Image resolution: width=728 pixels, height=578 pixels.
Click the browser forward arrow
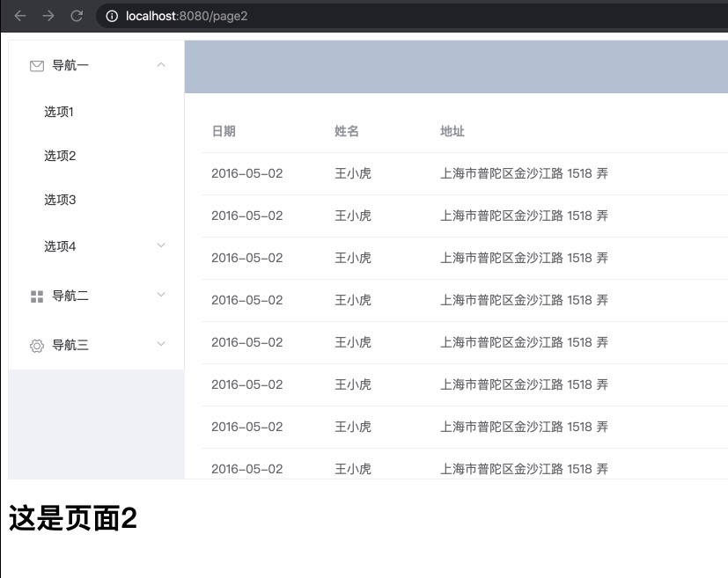(x=48, y=16)
